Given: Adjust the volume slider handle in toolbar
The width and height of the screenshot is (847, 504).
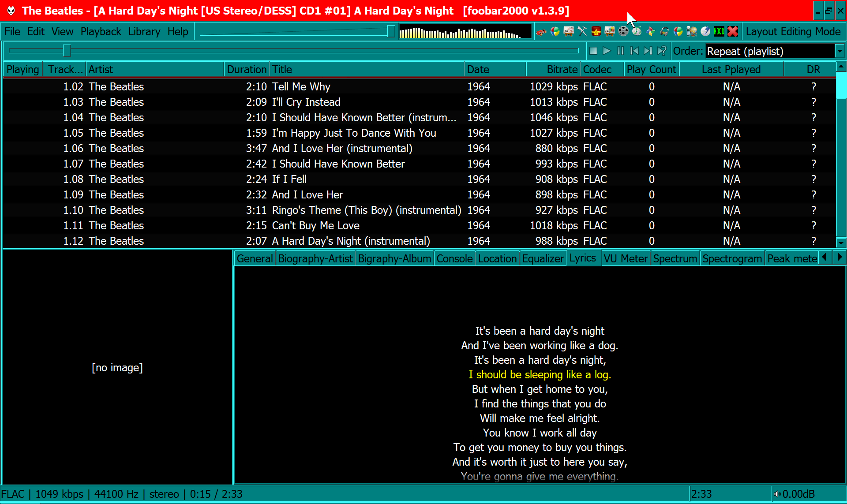Looking at the screenshot, I should [391, 31].
